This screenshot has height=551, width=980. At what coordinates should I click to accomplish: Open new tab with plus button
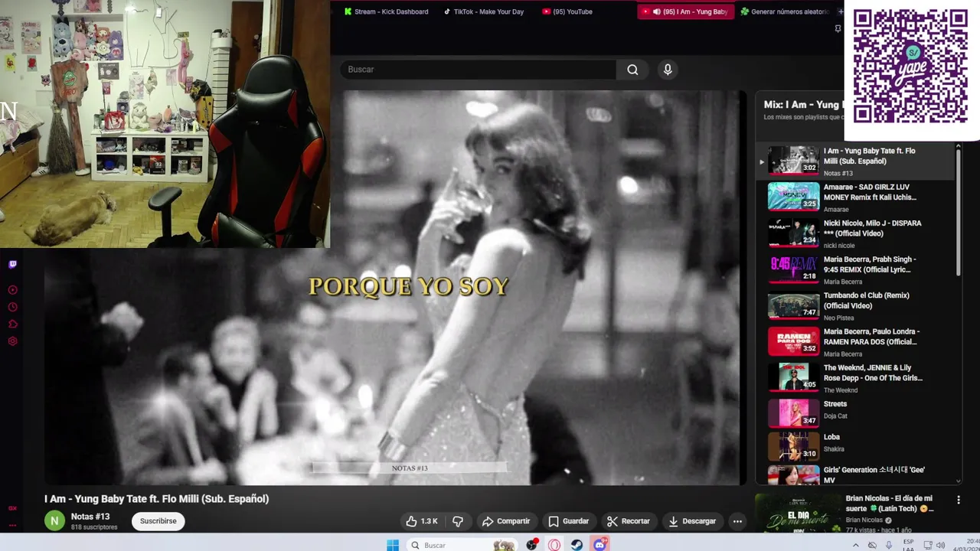click(x=840, y=11)
